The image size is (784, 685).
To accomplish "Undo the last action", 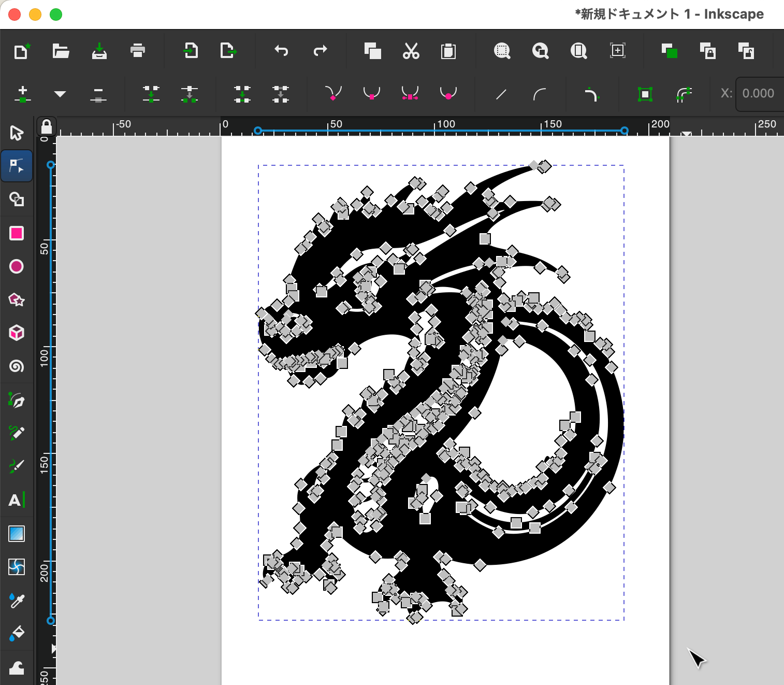I will [281, 51].
